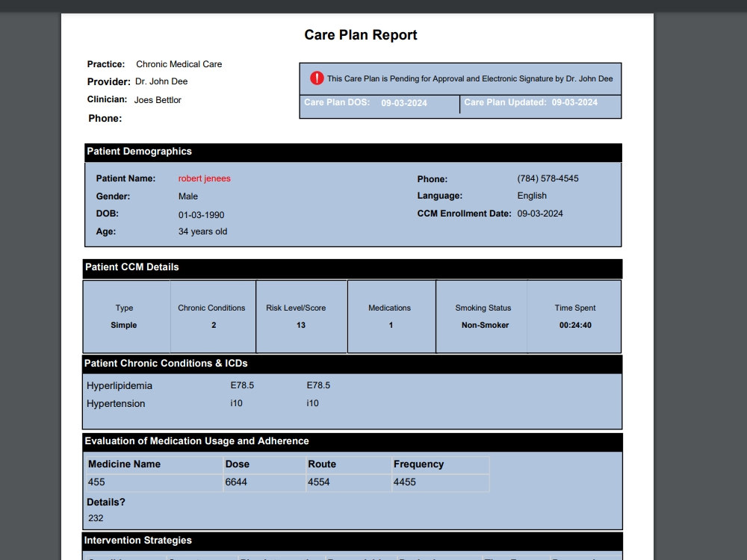The height and width of the screenshot is (560, 747).
Task: Select practice name 'Chronic Medical Care'
Action: click(x=179, y=63)
